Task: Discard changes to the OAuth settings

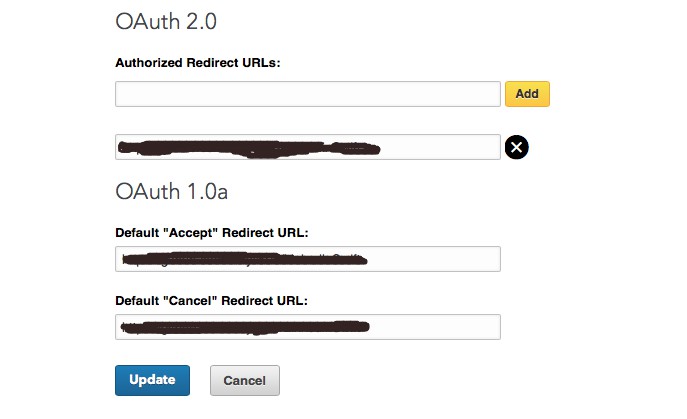Action: point(244,380)
